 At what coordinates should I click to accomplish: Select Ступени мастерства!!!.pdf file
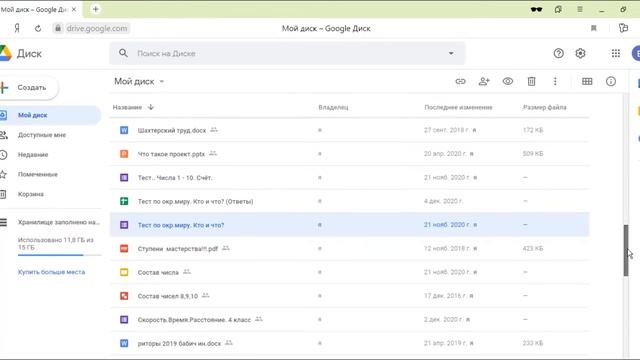(349, 249)
